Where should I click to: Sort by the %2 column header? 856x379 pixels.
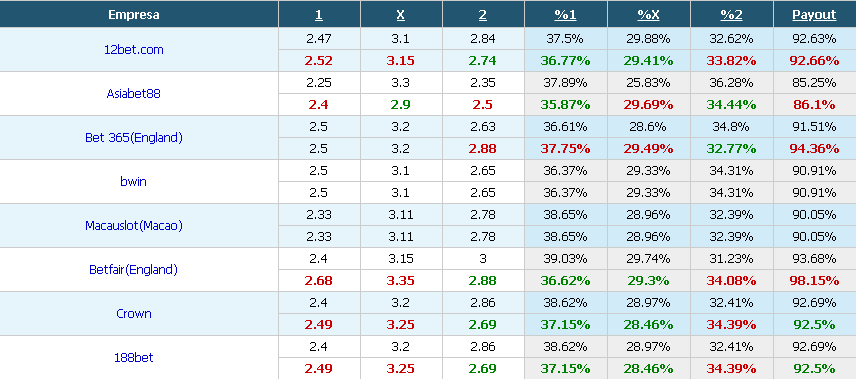tap(732, 15)
